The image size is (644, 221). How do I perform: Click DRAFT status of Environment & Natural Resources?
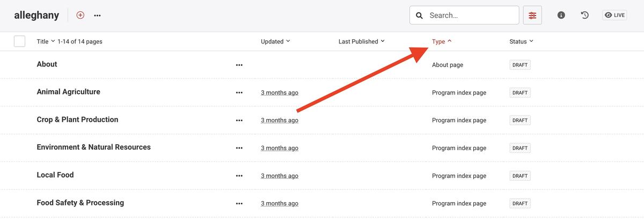click(x=520, y=148)
